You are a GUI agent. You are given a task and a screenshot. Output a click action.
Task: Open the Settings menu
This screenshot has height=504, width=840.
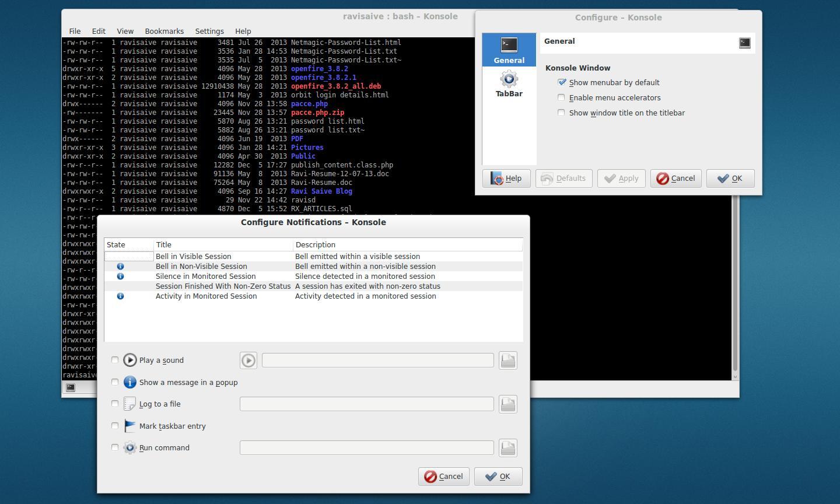pyautogui.click(x=209, y=31)
